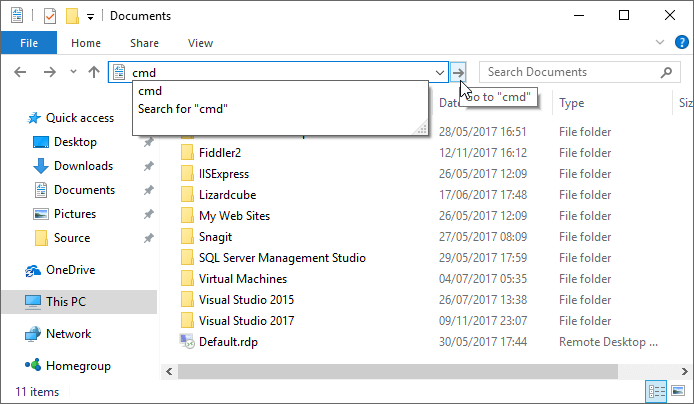Open the View ribbon tab
The height and width of the screenshot is (404, 694).
[200, 43]
